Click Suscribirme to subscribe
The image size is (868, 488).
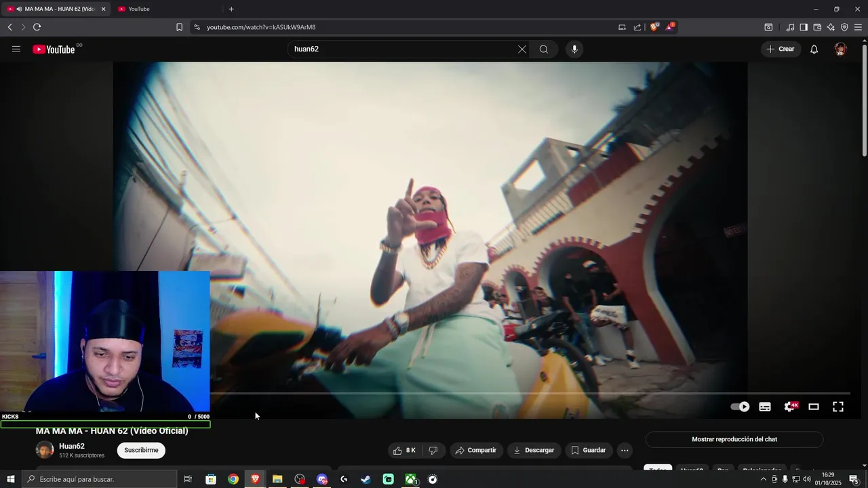(141, 450)
